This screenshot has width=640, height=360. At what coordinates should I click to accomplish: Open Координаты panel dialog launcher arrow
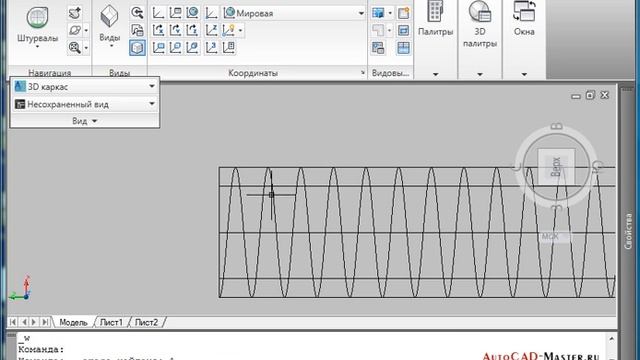click(362, 73)
